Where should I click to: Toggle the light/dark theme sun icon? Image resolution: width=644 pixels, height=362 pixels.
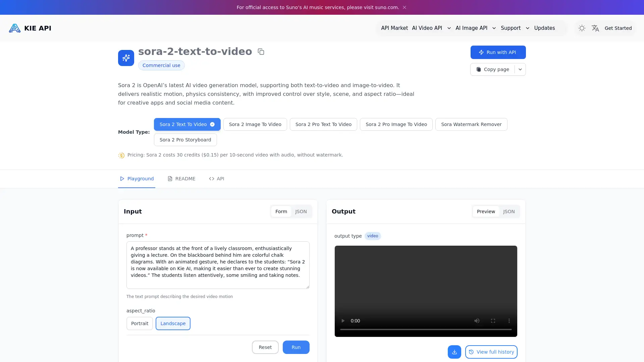click(582, 28)
